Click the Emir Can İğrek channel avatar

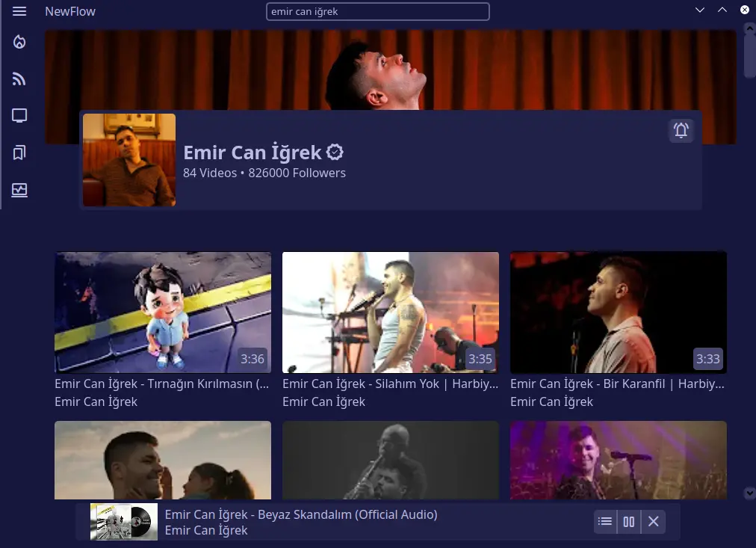point(129,160)
